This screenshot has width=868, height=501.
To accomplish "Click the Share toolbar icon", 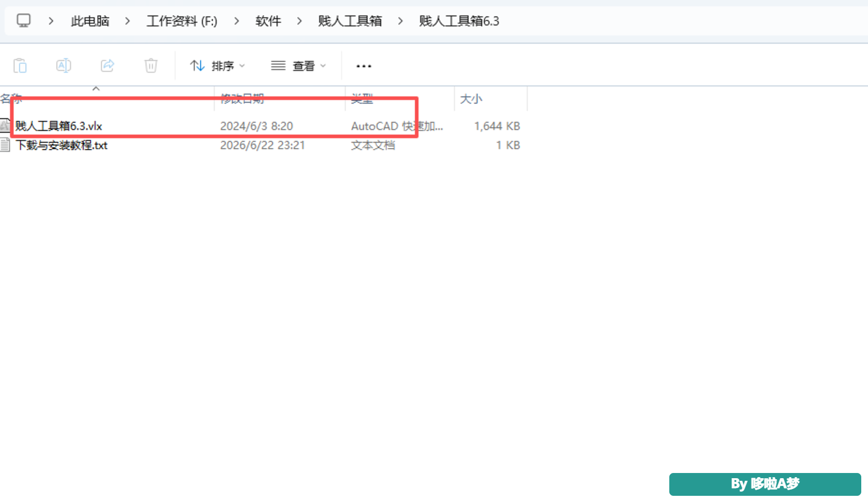I will (x=107, y=66).
